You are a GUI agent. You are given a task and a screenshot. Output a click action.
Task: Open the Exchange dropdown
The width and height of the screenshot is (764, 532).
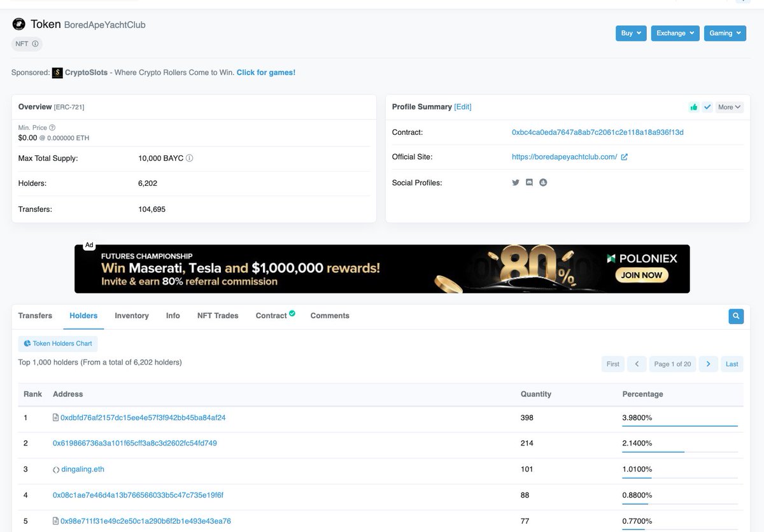click(675, 32)
